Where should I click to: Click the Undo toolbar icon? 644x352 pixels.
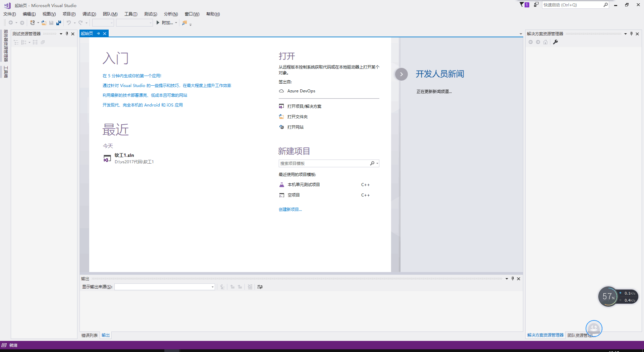(x=68, y=23)
